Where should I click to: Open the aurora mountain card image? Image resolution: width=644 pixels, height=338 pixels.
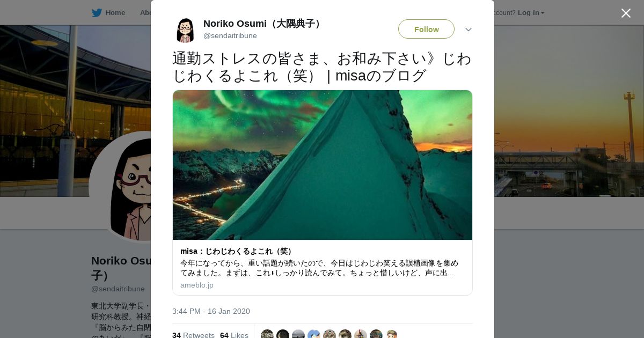323,165
